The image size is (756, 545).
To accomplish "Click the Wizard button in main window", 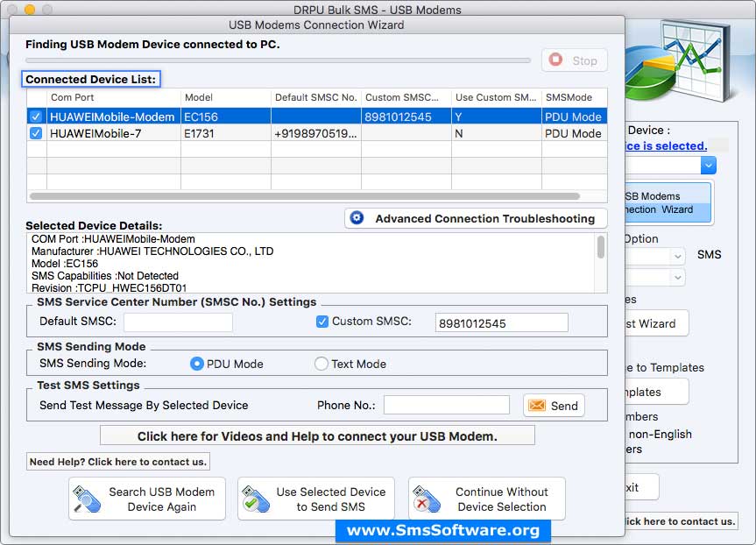I will tap(657, 323).
